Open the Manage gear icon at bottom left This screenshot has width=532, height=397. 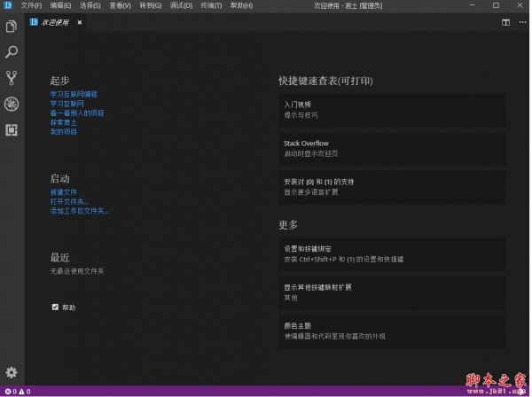coord(12,372)
